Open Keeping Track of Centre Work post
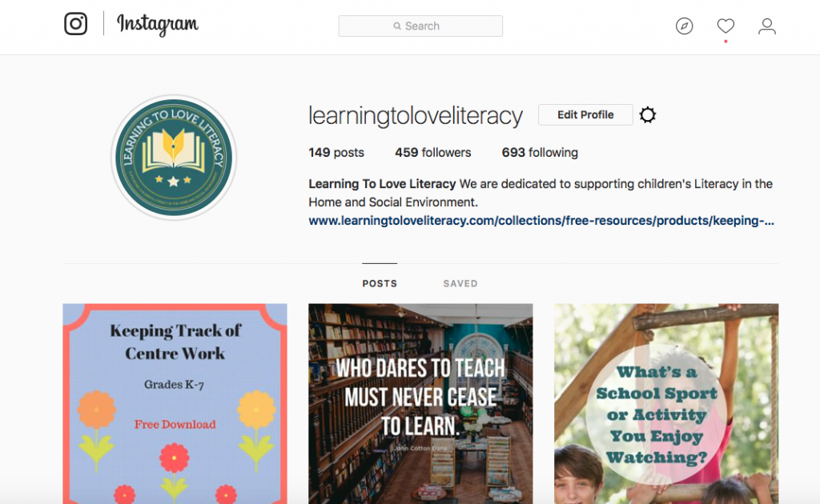 click(x=175, y=404)
